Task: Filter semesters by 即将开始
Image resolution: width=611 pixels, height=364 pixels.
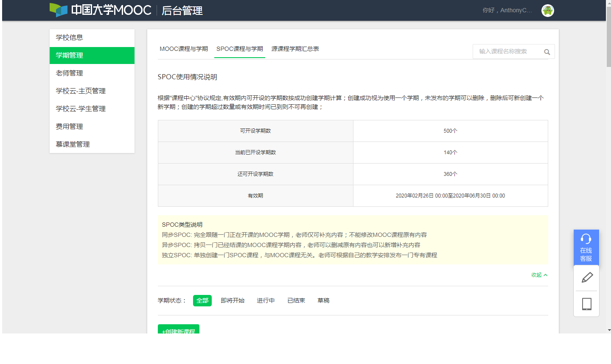Action: [x=233, y=300]
